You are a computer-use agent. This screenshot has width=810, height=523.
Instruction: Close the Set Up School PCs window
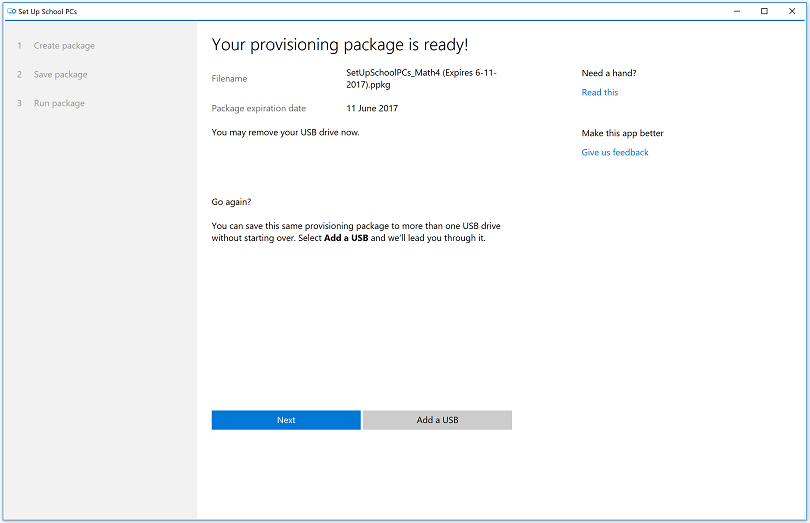click(791, 11)
